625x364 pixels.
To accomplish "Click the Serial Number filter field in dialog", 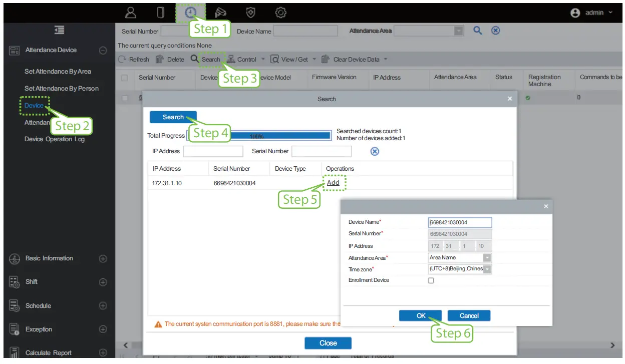I will pos(322,151).
